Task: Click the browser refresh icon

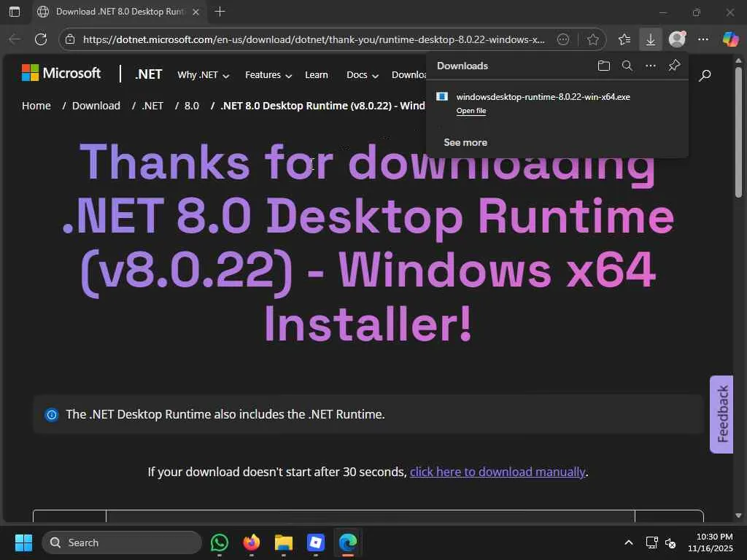Action: point(41,39)
